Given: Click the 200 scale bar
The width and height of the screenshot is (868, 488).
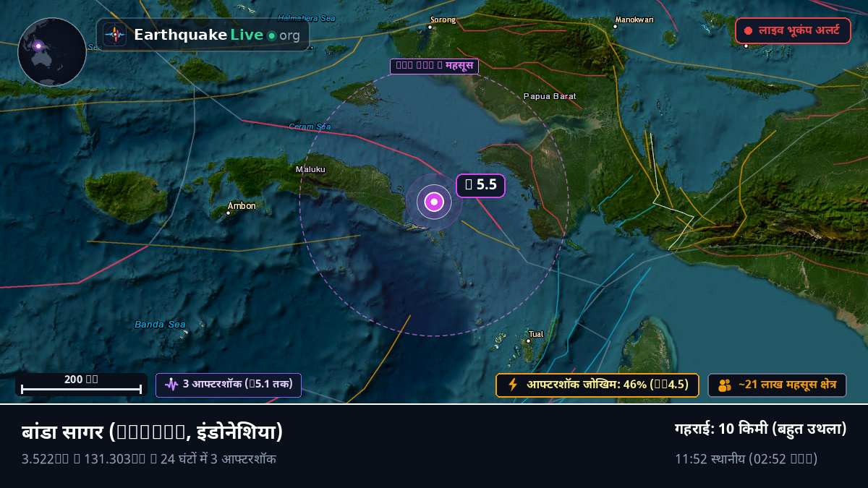Looking at the screenshot, I should tap(81, 385).
